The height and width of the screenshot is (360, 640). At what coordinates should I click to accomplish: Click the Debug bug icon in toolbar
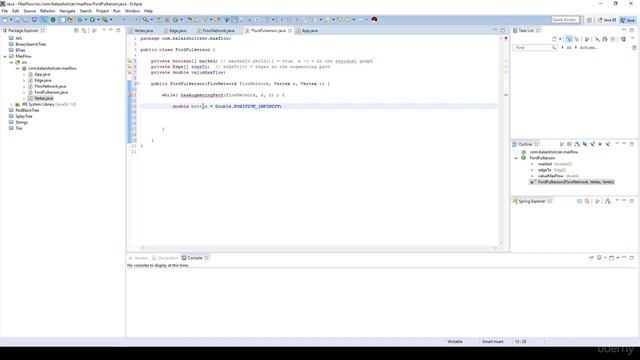pyautogui.click(x=80, y=20)
